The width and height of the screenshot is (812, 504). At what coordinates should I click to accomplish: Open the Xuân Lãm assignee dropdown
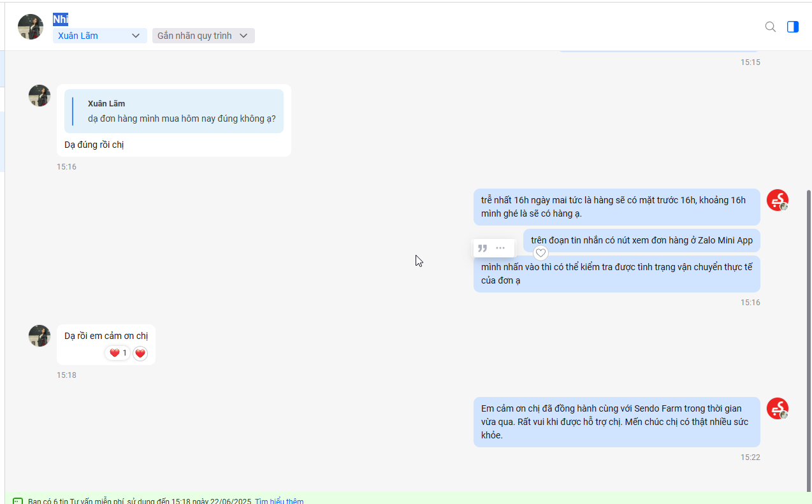(x=99, y=36)
